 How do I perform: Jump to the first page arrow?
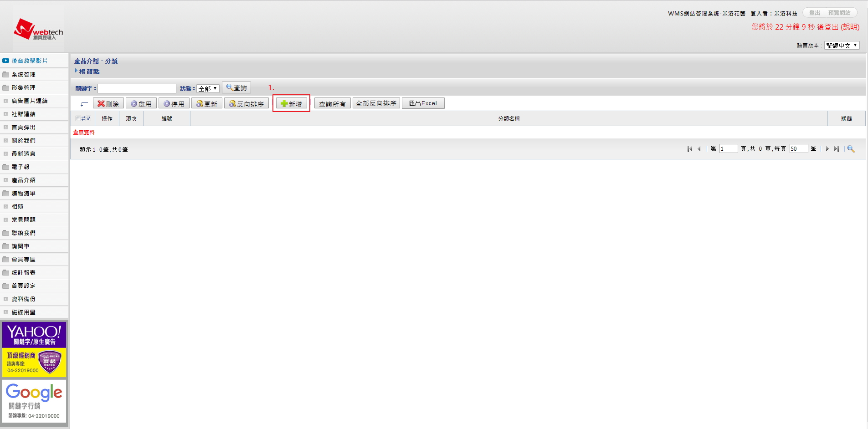pos(690,149)
